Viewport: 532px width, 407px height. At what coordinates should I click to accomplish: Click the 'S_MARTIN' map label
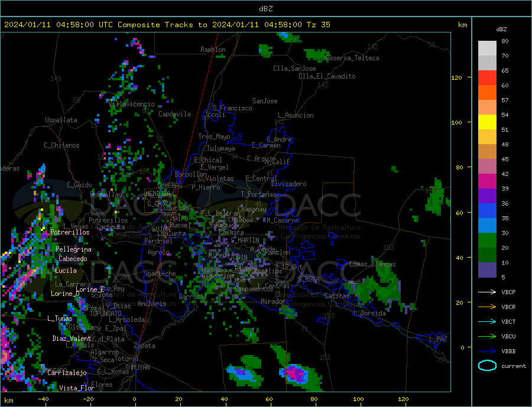245,240
